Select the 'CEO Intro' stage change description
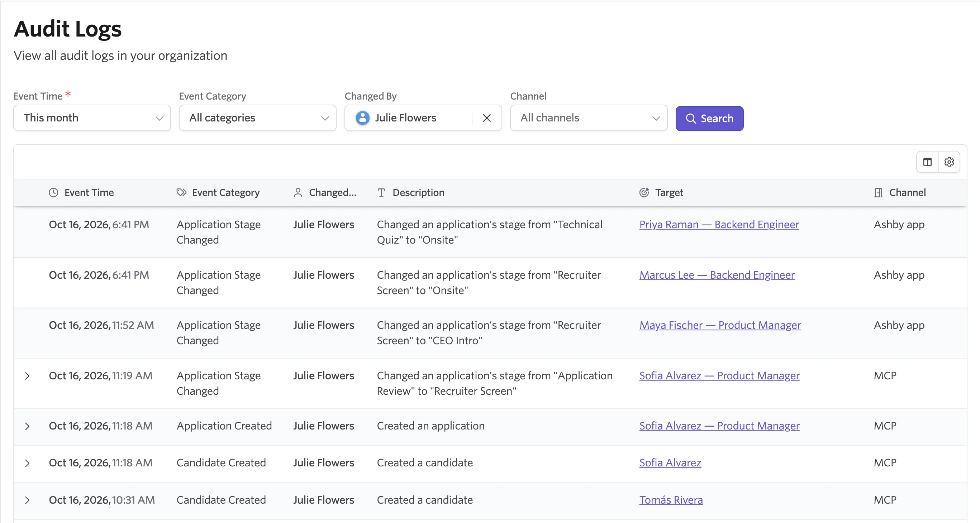Screen dimensions: 980x523 (489, 333)
